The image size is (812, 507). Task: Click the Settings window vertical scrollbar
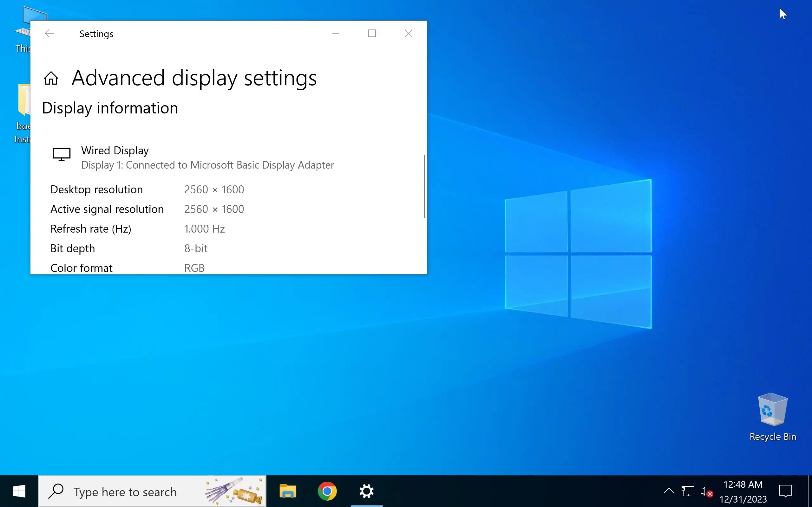[424, 186]
